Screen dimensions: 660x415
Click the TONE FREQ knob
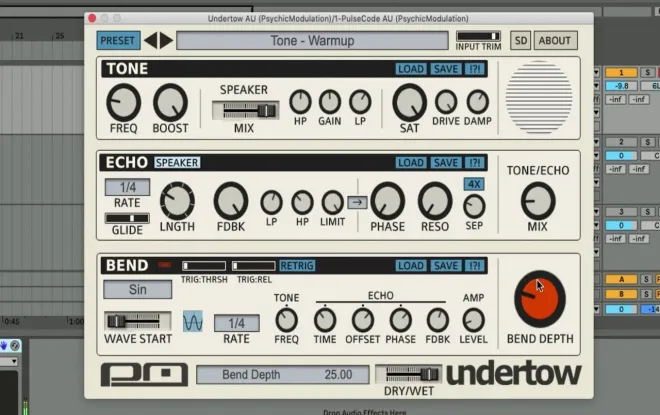(x=123, y=102)
